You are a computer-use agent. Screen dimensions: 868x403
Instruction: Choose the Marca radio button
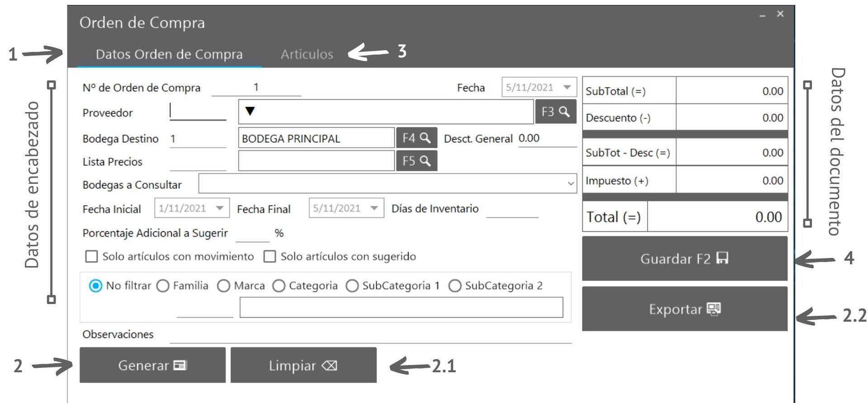(x=223, y=286)
